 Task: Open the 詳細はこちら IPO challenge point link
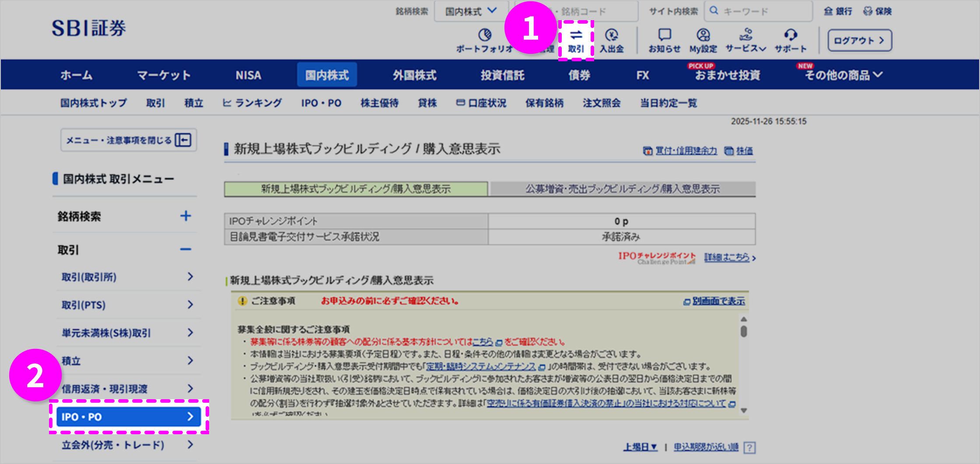click(727, 258)
